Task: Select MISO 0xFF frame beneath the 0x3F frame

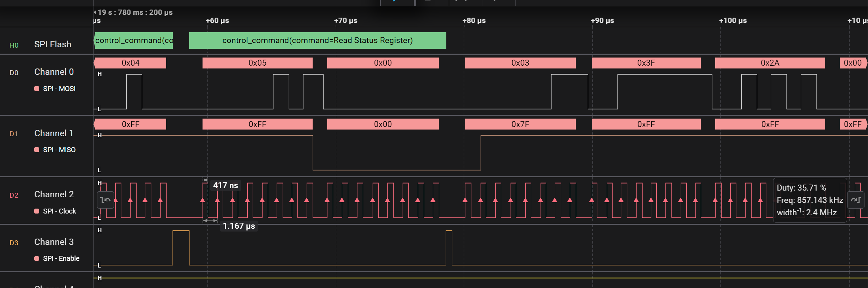Action: click(646, 124)
